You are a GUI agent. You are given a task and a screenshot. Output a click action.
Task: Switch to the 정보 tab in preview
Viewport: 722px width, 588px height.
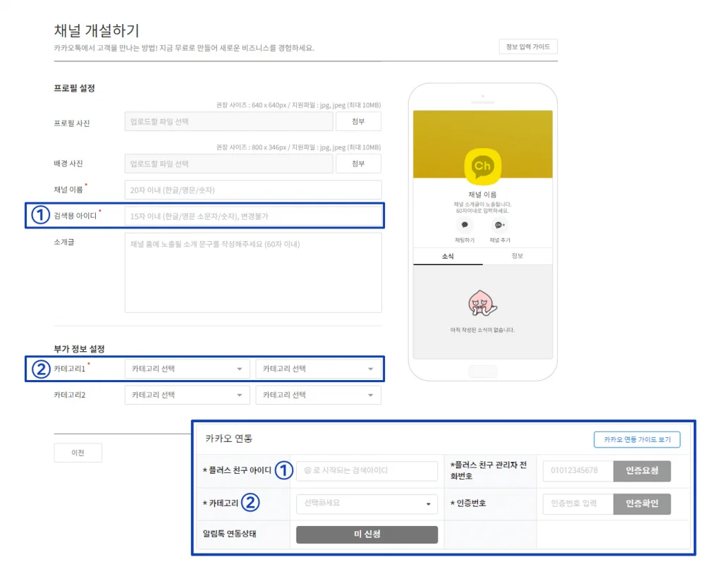tap(517, 256)
